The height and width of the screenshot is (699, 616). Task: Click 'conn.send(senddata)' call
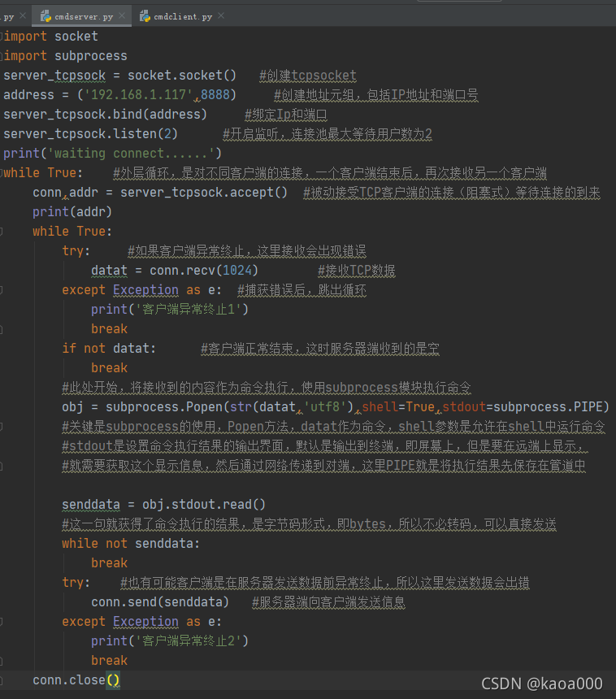coord(160,602)
